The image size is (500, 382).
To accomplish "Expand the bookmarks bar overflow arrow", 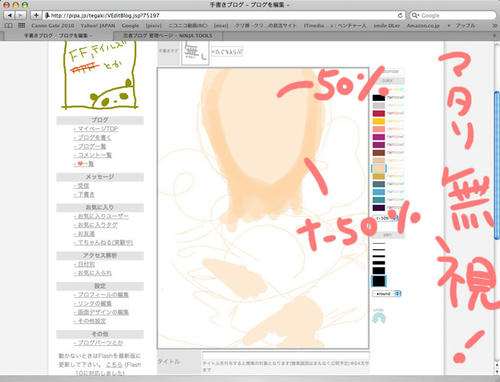I will click(494, 26).
